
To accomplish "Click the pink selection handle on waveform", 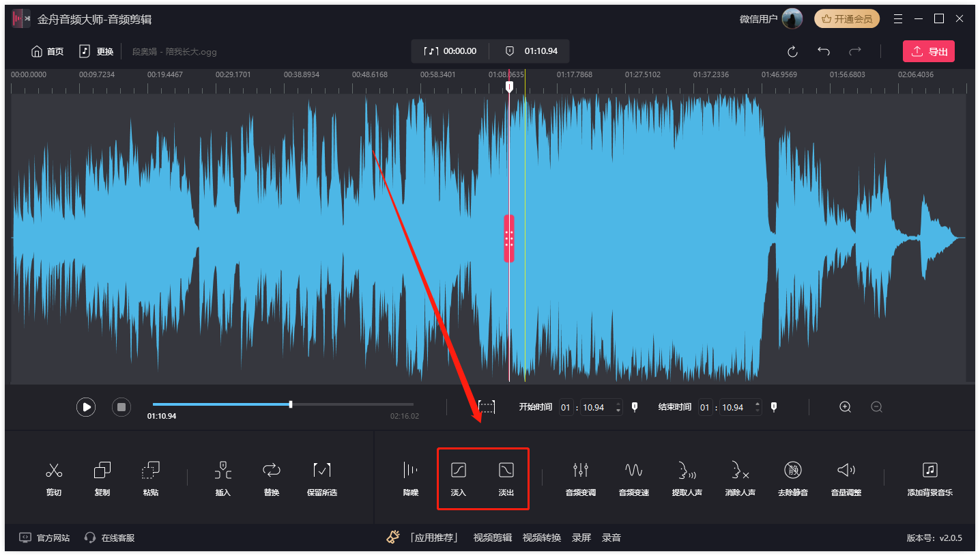I will point(509,238).
